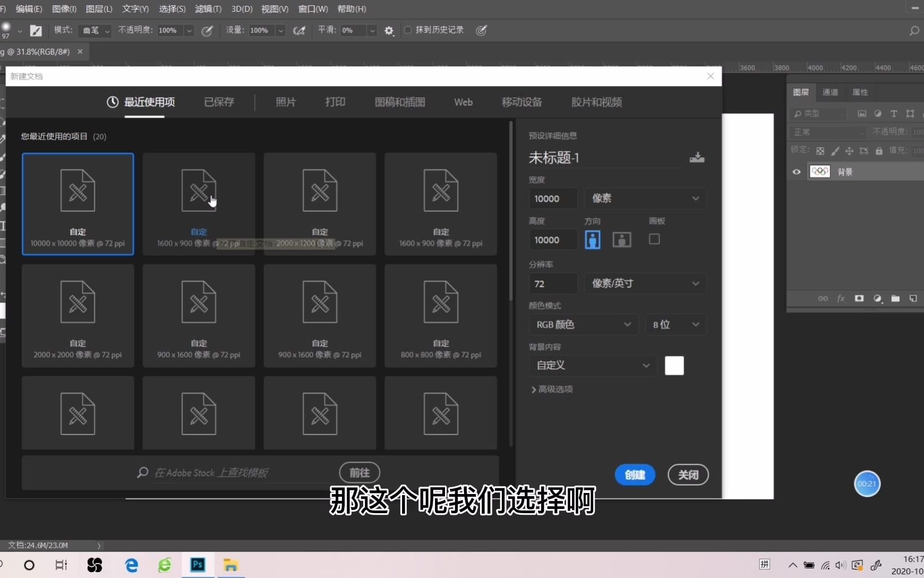
Task: Open Photoshop from the taskbar
Action: tap(198, 565)
